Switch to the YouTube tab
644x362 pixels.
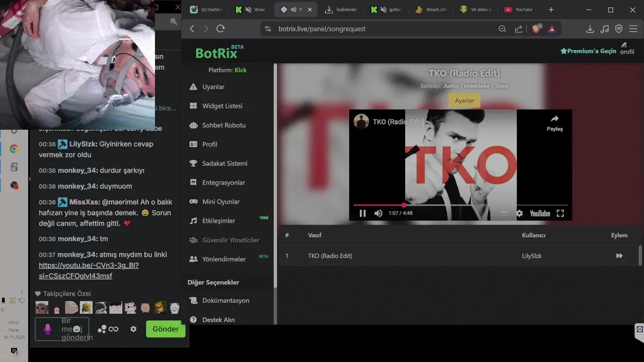click(x=520, y=10)
